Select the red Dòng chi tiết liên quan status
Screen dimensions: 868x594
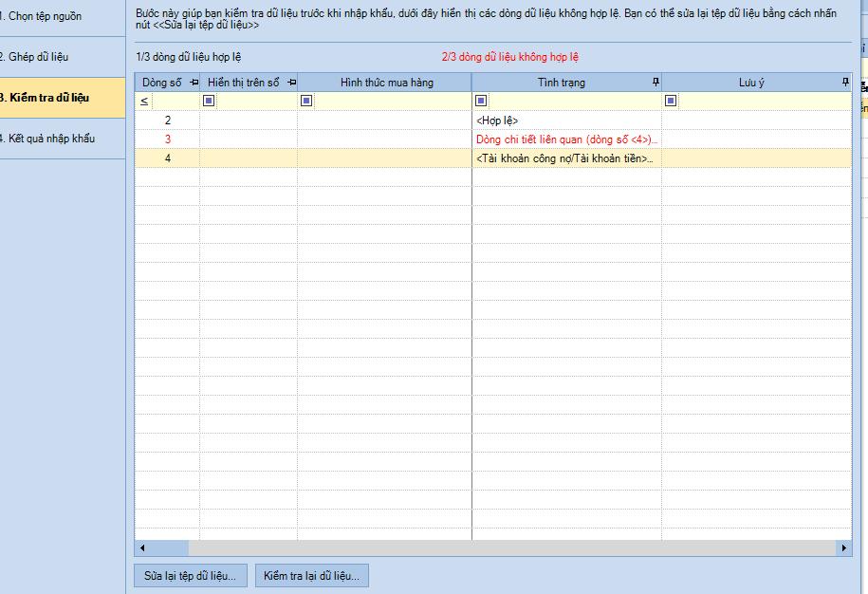(567, 139)
